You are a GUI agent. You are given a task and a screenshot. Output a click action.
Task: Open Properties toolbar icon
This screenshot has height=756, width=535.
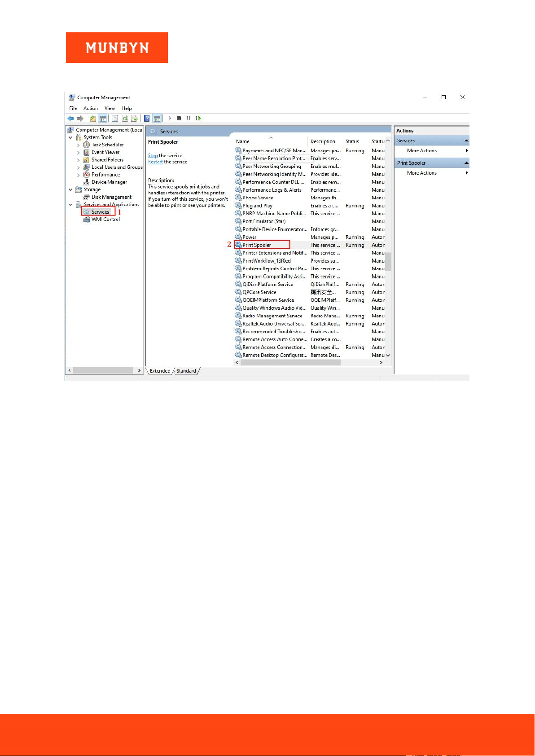115,119
